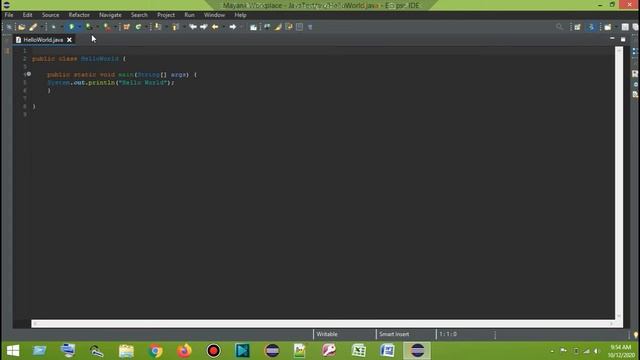Toggle Show Whitespace Characters icon
The width and height of the screenshot is (640, 360).
pos(310,27)
